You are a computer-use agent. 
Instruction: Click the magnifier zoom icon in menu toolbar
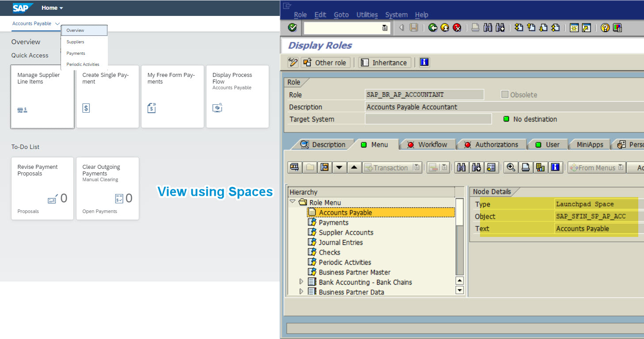[511, 168]
